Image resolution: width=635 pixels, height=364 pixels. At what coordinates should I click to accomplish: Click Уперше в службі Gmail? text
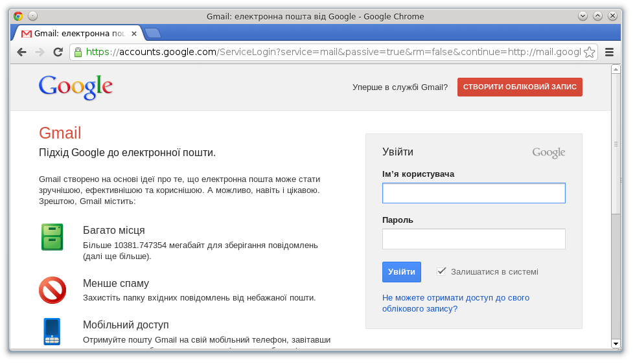pos(400,87)
